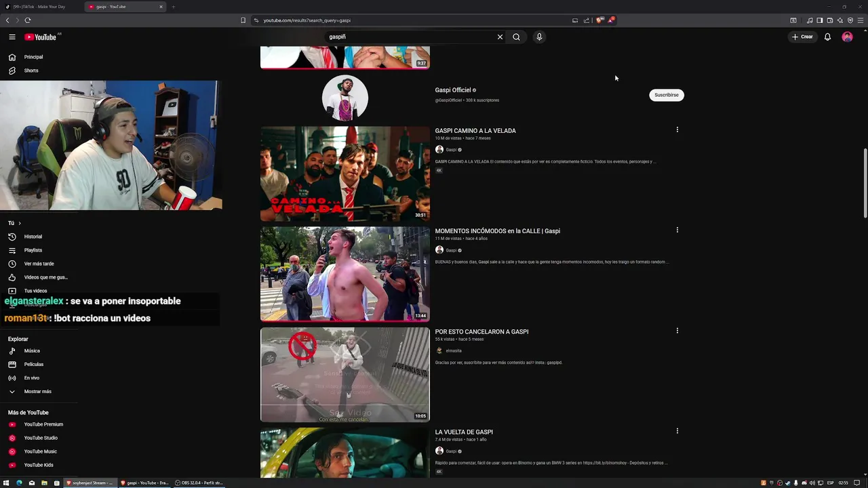Open options for GASPI CAMINO A LA VELADA
The image size is (868, 488).
tap(677, 129)
